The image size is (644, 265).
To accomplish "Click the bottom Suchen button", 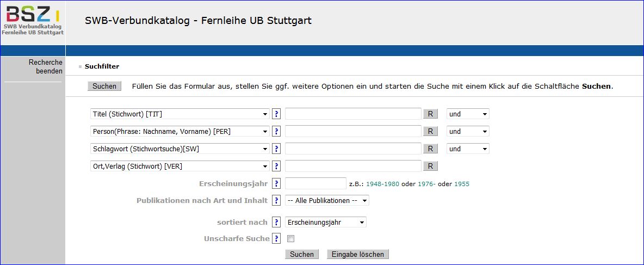I will (302, 254).
